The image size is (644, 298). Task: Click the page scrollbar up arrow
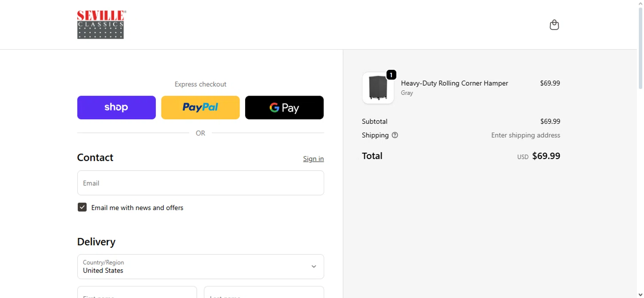pyautogui.click(x=640, y=3)
